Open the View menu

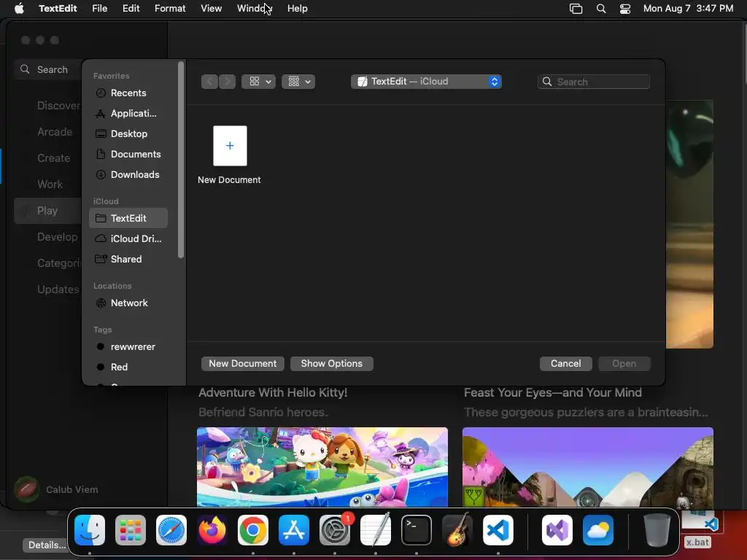click(x=211, y=9)
